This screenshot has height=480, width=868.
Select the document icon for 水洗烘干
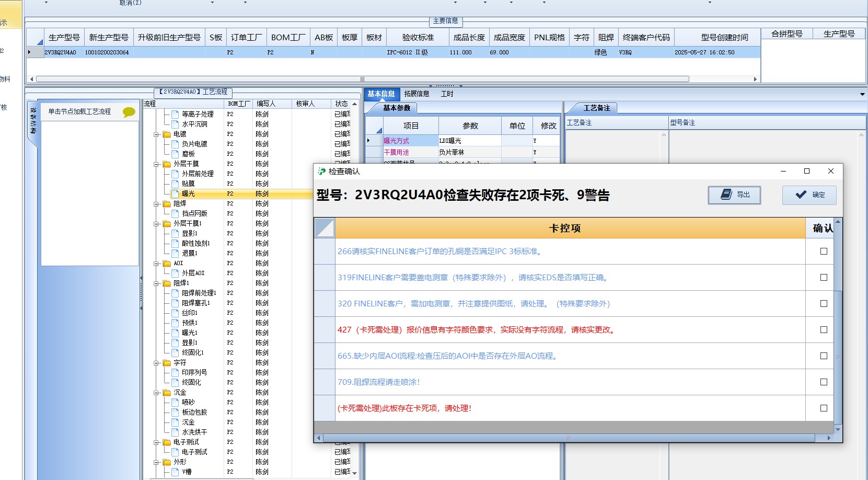[x=176, y=432]
